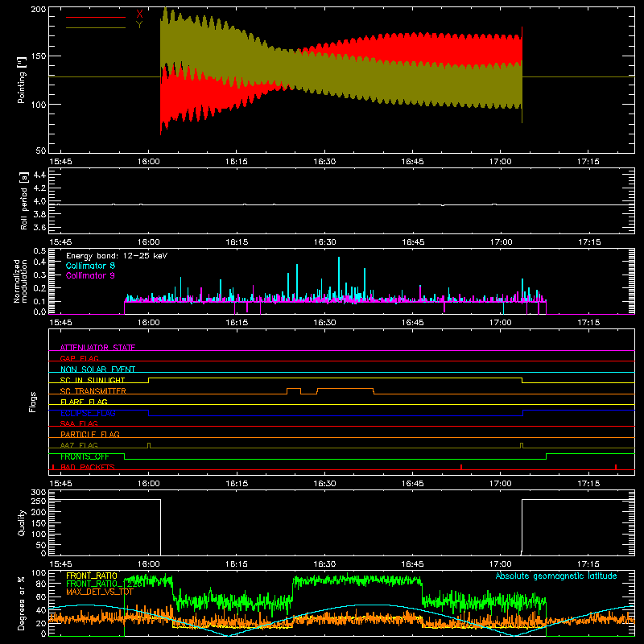Click the SC_TRANSMITTER flag label
The height and width of the screenshot is (644, 644).
point(93,391)
